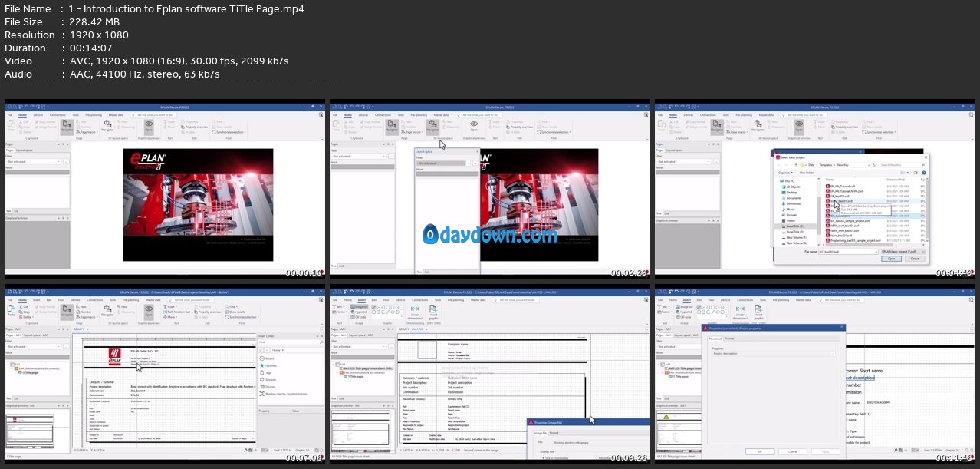
Task: Select the EPLAN_Tutorial.zw9 file
Action: (x=841, y=187)
